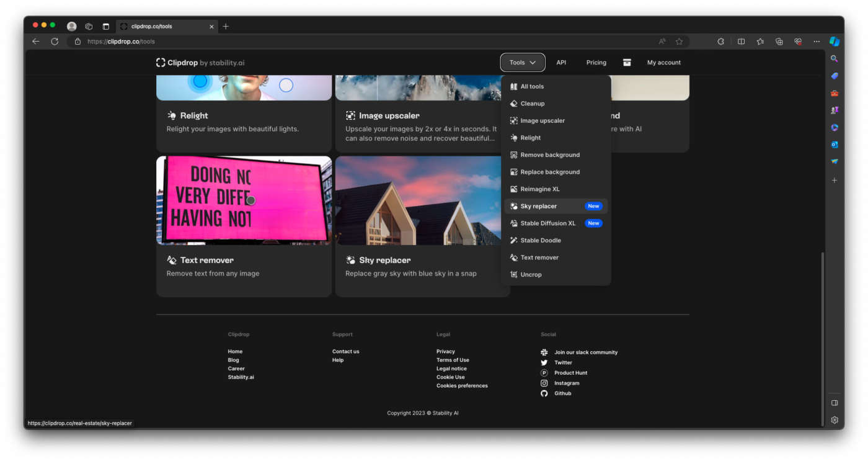Image resolution: width=868 pixels, height=461 pixels.
Task: Click the Edge Copilot sidebar icon
Action: (835, 42)
